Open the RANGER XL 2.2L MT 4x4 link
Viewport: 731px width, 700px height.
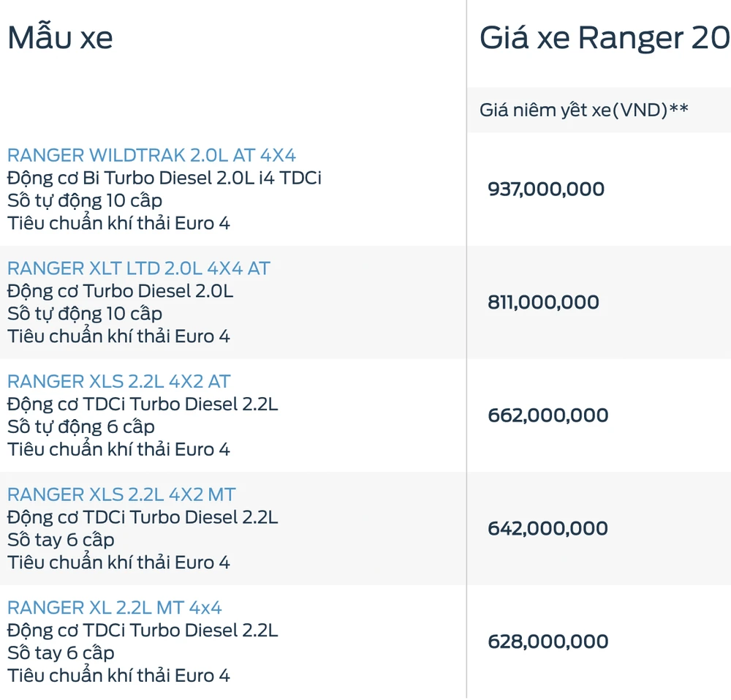114,607
